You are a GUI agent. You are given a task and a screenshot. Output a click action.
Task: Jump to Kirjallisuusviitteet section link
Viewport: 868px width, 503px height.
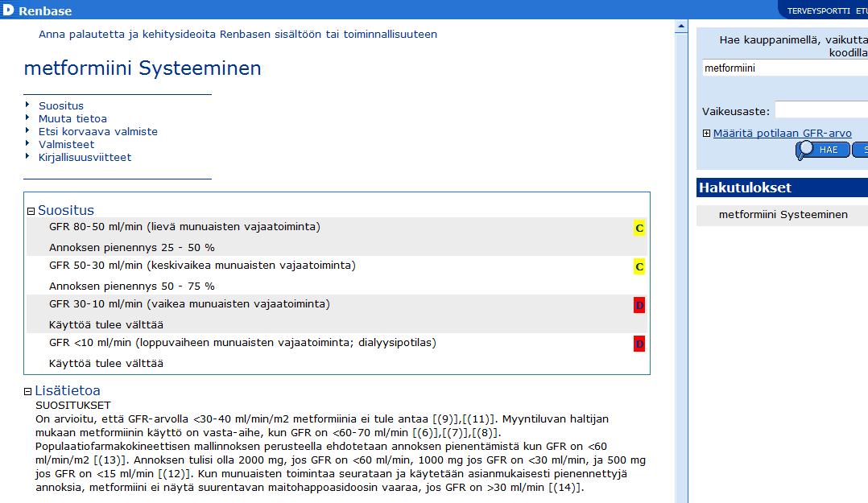click(x=85, y=157)
